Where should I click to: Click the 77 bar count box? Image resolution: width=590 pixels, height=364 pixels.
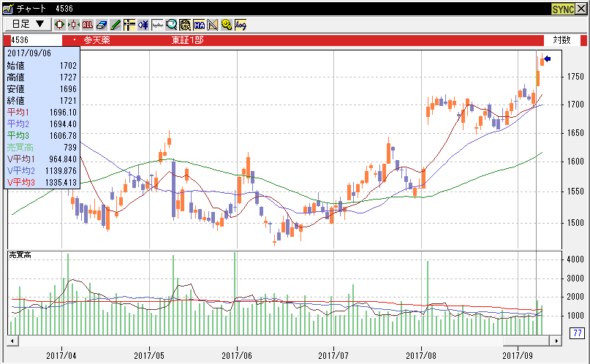pos(577,333)
